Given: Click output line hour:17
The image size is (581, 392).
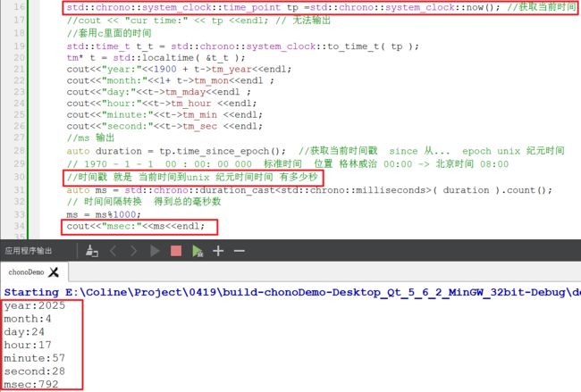Looking at the screenshot, I should pos(28,345).
